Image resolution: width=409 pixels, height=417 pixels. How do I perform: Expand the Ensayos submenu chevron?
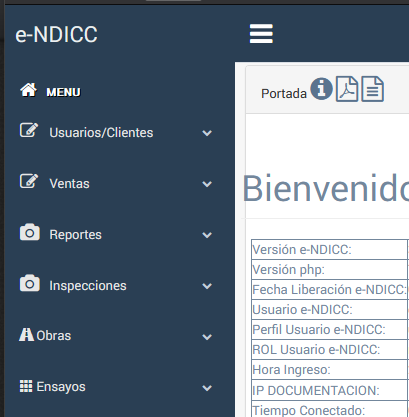(207, 388)
